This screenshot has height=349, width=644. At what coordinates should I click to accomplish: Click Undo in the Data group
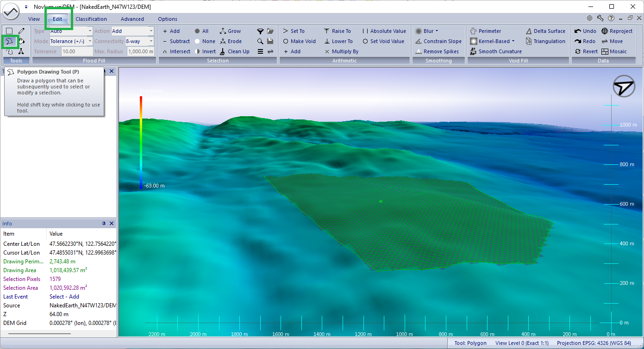pos(585,31)
